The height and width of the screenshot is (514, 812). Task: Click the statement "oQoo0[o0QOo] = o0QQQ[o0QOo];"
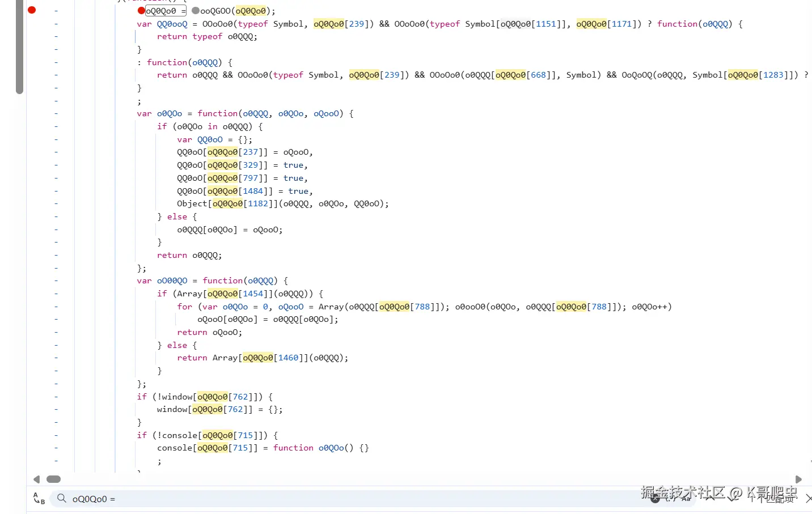[268, 319]
